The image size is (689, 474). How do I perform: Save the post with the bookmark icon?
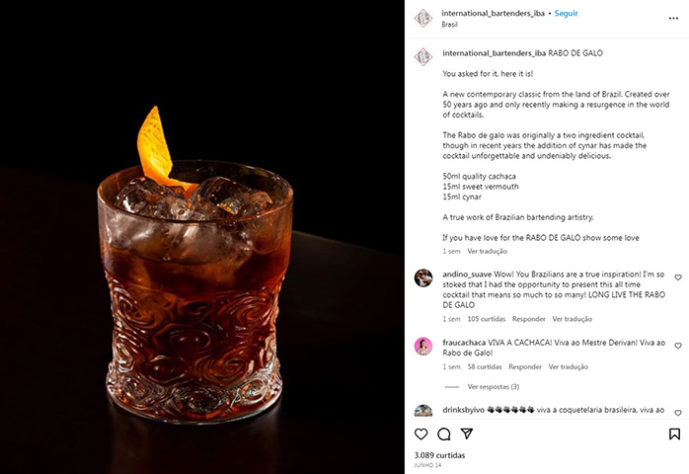(674, 434)
